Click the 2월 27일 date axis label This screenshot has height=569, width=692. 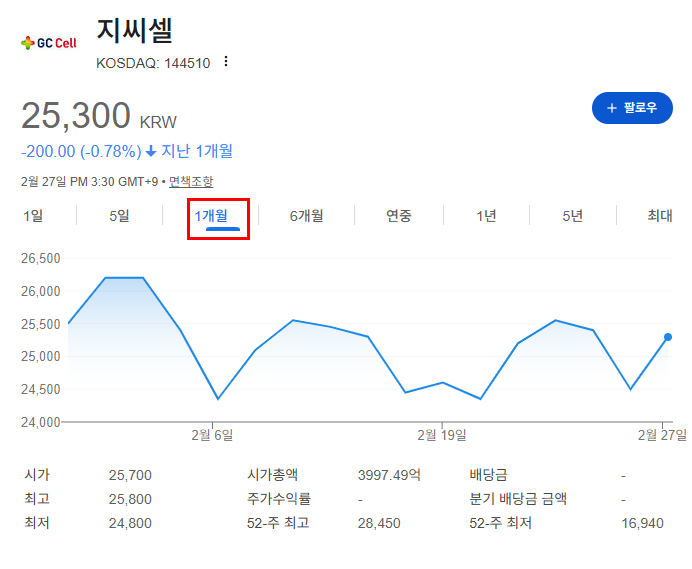coord(662,435)
